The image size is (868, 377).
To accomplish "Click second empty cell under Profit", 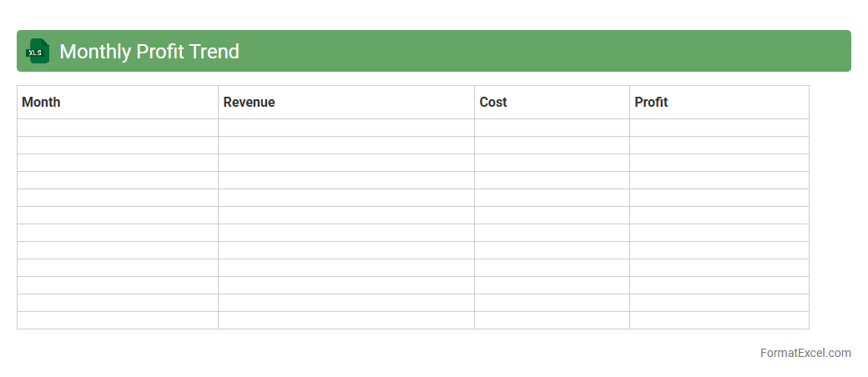I will (x=719, y=145).
